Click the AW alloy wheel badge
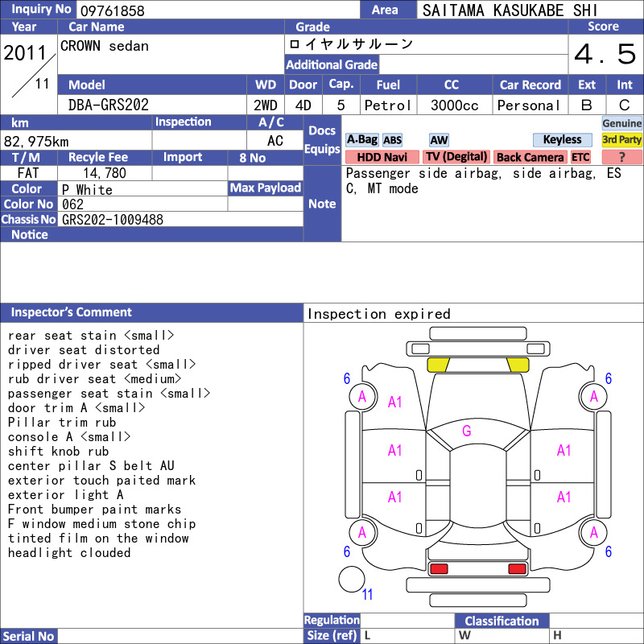Viewport: 644px width, 644px height. click(439, 140)
